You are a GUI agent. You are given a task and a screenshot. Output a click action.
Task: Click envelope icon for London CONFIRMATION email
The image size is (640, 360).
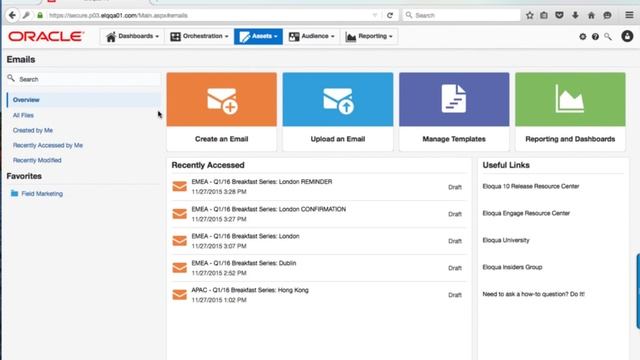[x=180, y=213]
